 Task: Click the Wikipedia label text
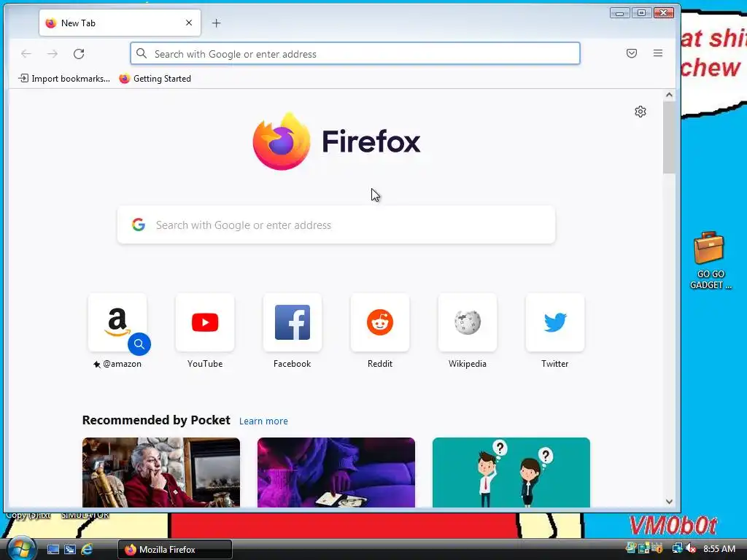coord(468,364)
